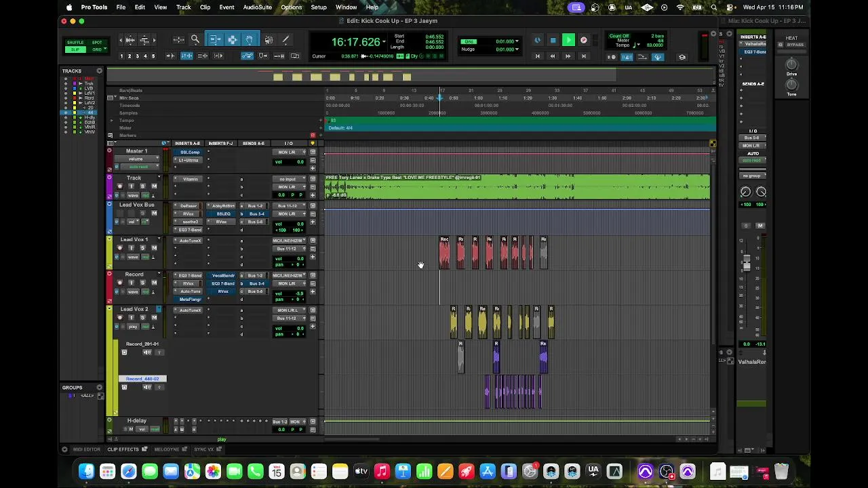Image resolution: width=868 pixels, height=488 pixels.
Task: Open ValhallaRoom insert in Mix window
Action: click(x=751, y=45)
